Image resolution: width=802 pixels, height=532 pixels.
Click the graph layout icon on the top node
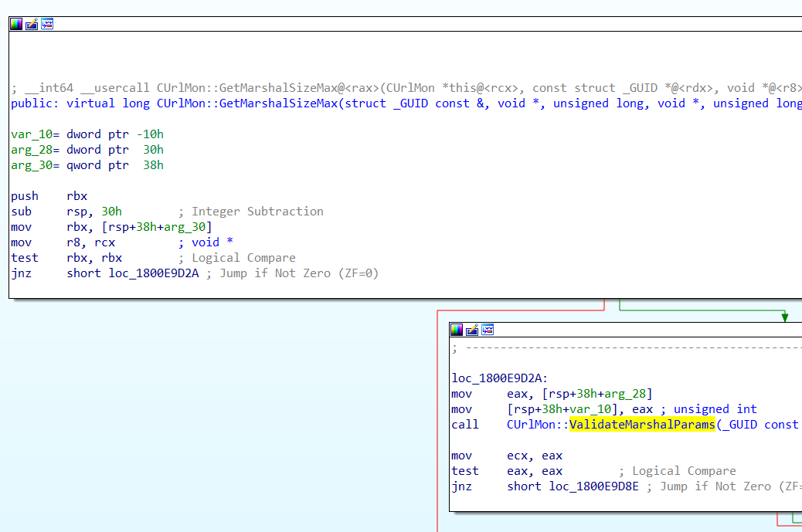point(47,23)
